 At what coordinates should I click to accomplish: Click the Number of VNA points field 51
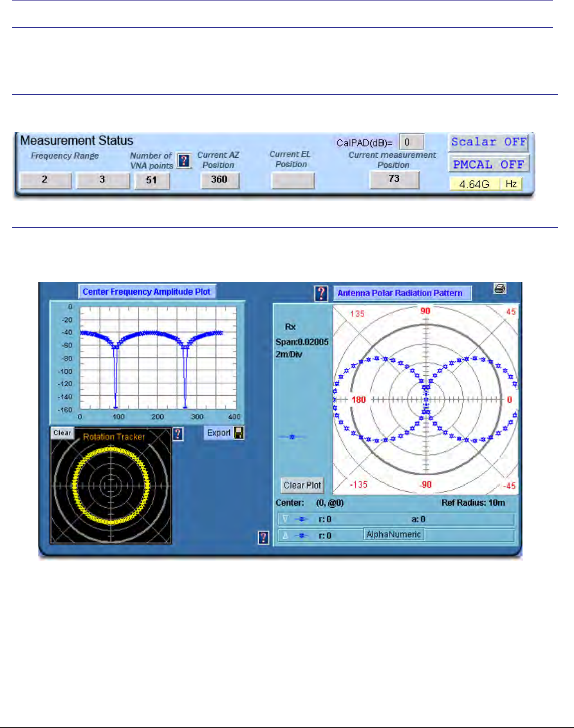pos(152,180)
